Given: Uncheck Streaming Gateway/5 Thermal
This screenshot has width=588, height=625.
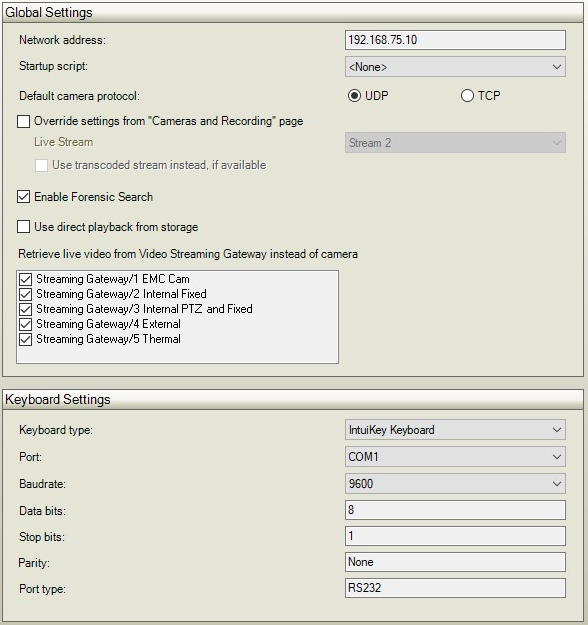Looking at the screenshot, I should click(x=26, y=339).
